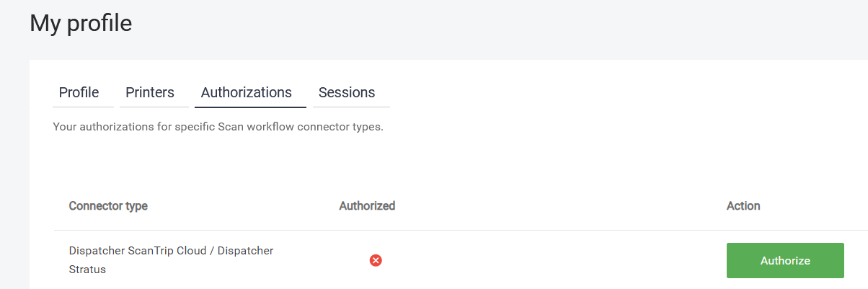Image resolution: width=868 pixels, height=289 pixels.
Task: Open the Profile tab
Action: tap(79, 92)
